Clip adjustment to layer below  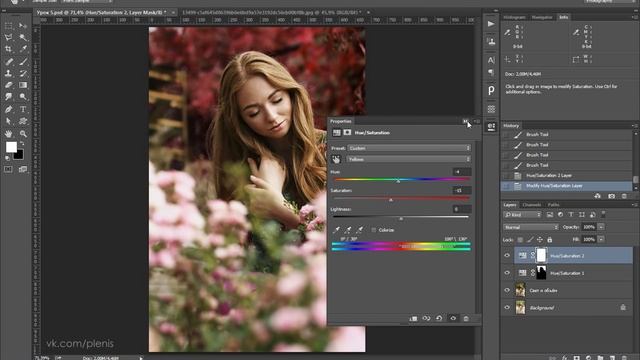coord(413,318)
